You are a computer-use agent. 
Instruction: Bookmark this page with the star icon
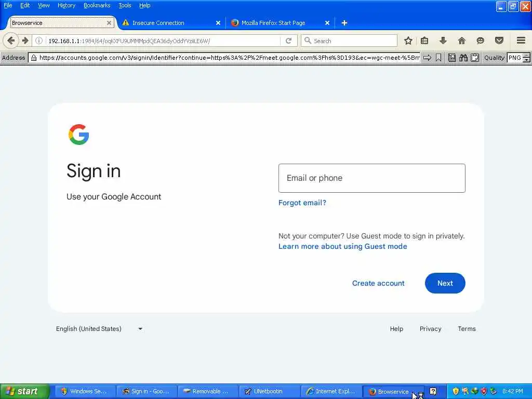tap(408, 41)
